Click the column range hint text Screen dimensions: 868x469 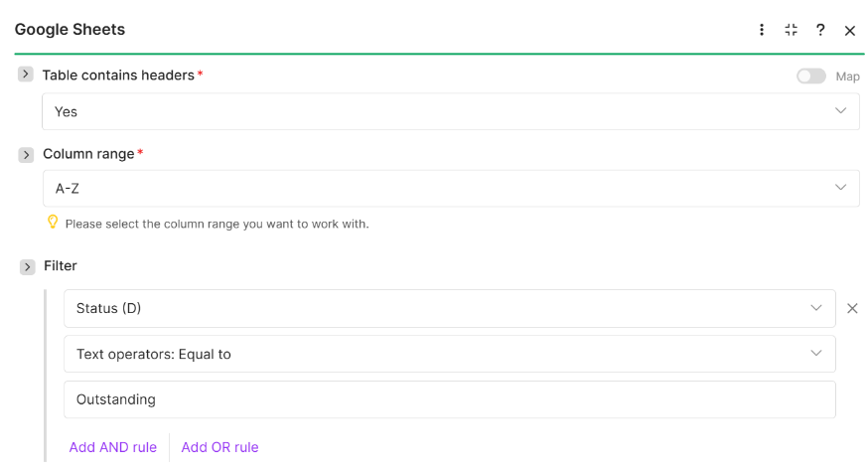point(217,225)
